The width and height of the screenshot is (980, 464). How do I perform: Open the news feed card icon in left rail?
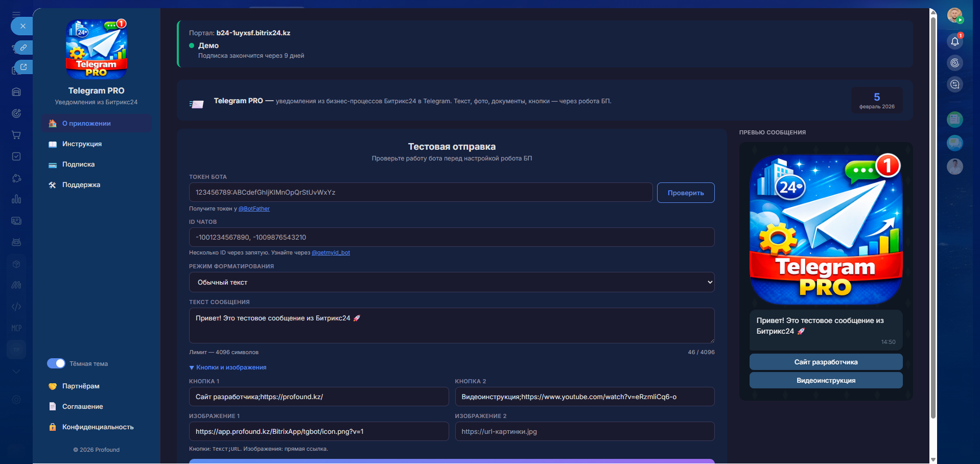(x=16, y=221)
